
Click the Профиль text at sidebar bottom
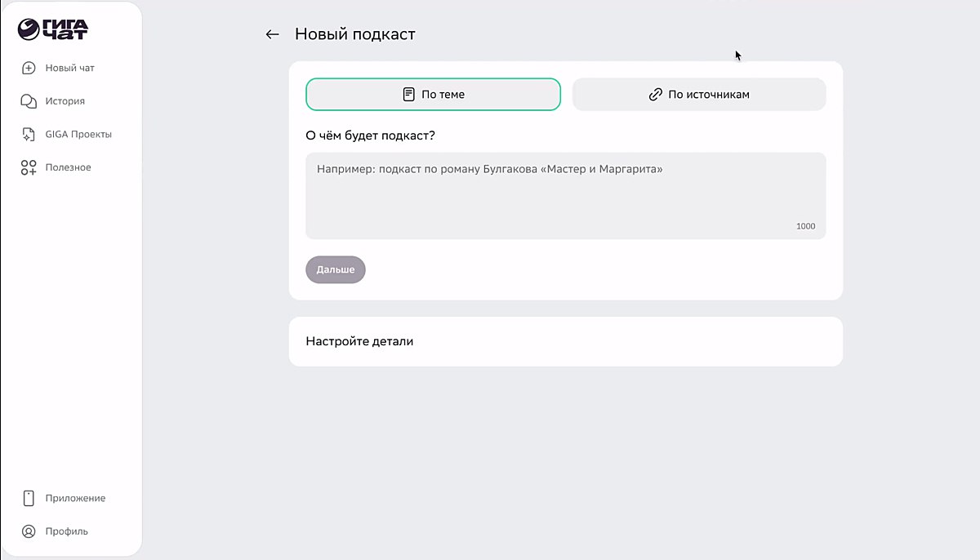click(66, 531)
